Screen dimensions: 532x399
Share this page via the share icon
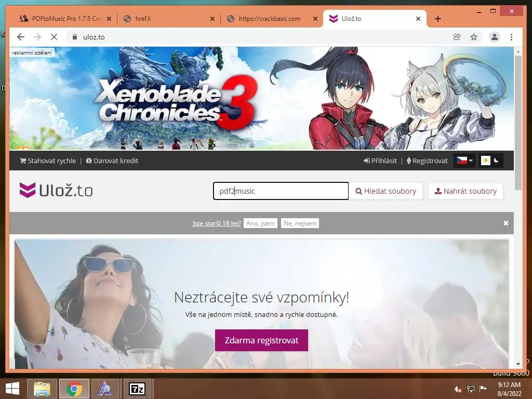point(457,37)
